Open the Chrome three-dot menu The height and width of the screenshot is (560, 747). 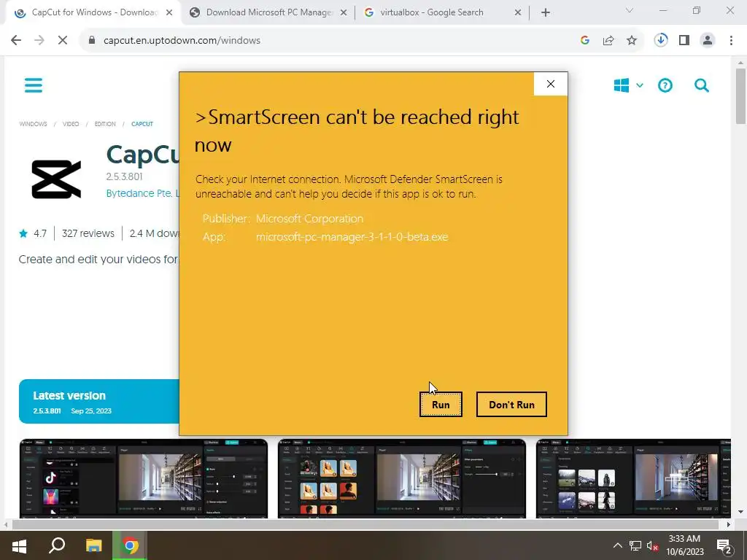731,41
